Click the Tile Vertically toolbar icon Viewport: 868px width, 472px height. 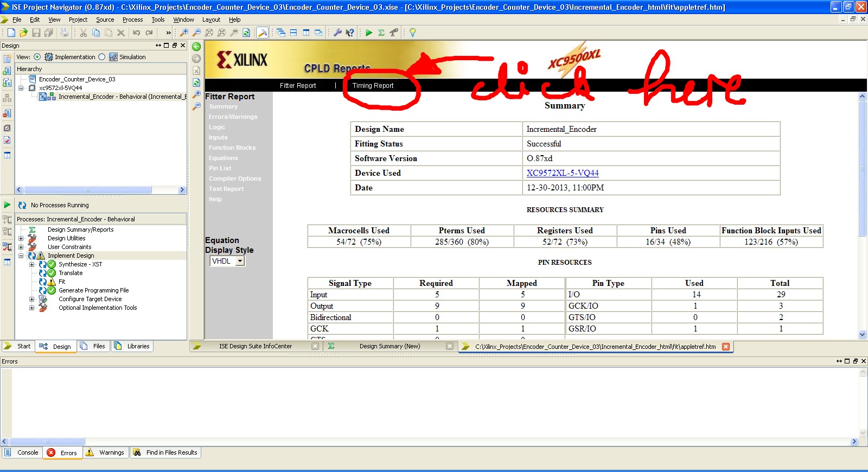tap(306, 33)
